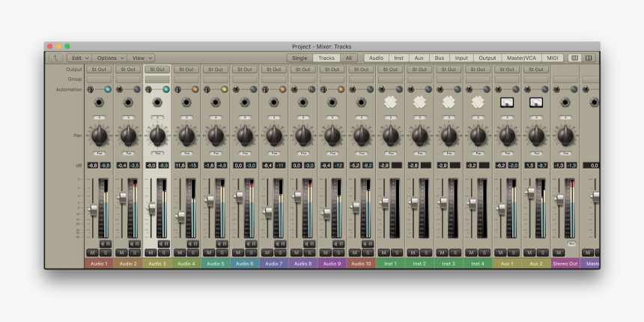644x322 pixels.
Task: Open the Audio 1 St Out output selector
Action: click(99, 70)
